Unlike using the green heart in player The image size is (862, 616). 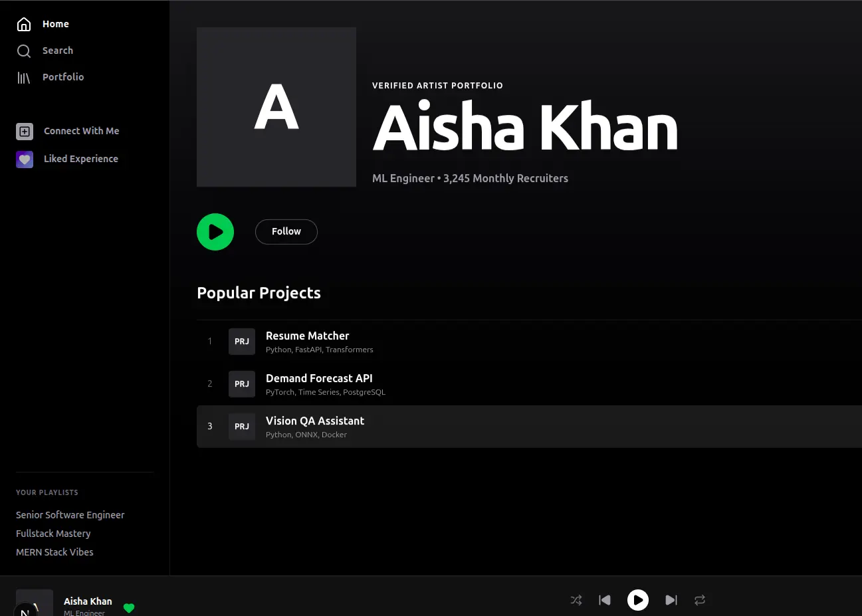tap(129, 607)
